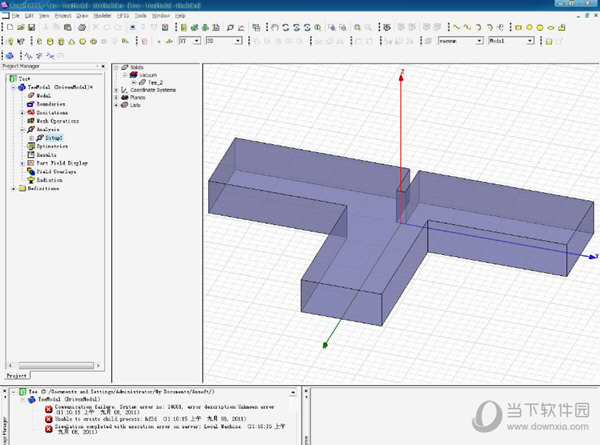Select Boundaries in the project tree
The image size is (600, 445).
tap(51, 104)
